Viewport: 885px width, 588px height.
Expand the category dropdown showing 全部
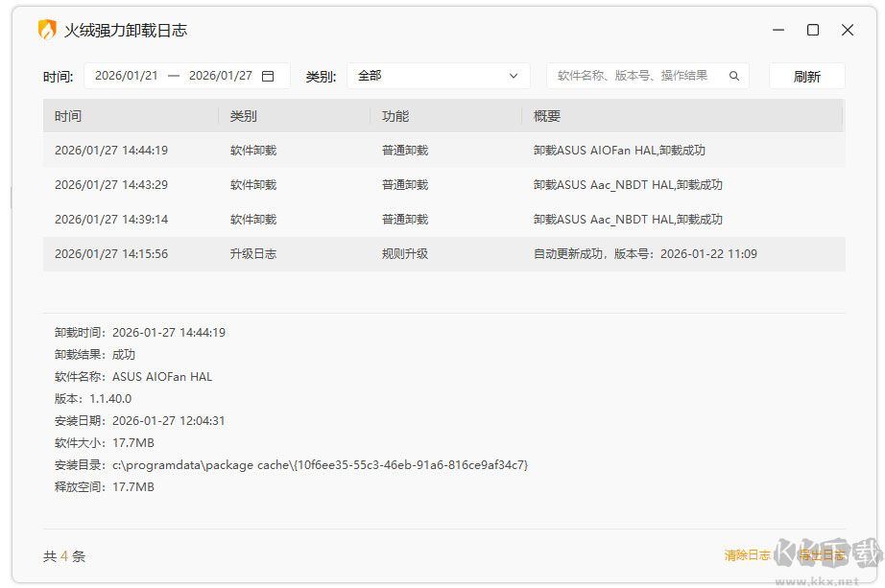pos(439,76)
